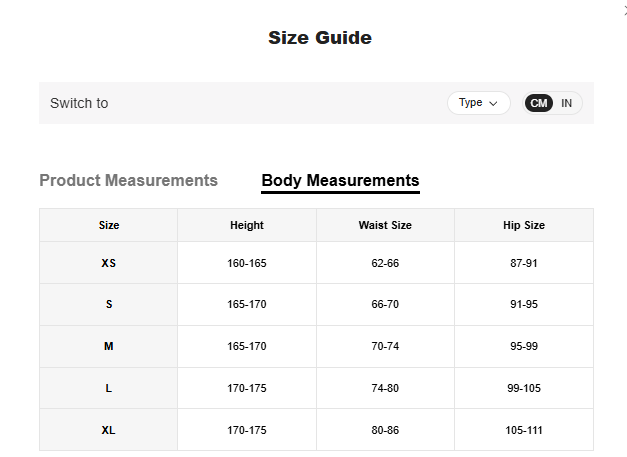Select the M size row label

point(109,346)
